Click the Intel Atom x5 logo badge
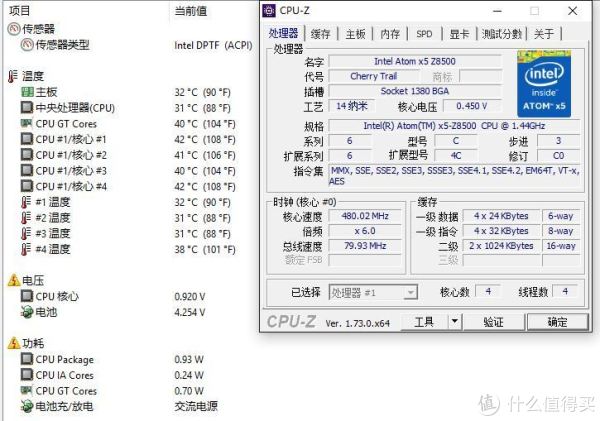 (x=543, y=83)
